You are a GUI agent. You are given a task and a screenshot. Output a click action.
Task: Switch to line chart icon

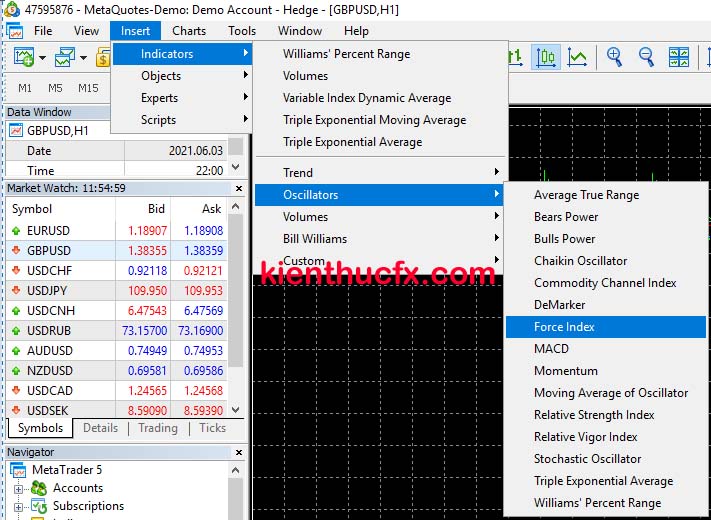[577, 57]
